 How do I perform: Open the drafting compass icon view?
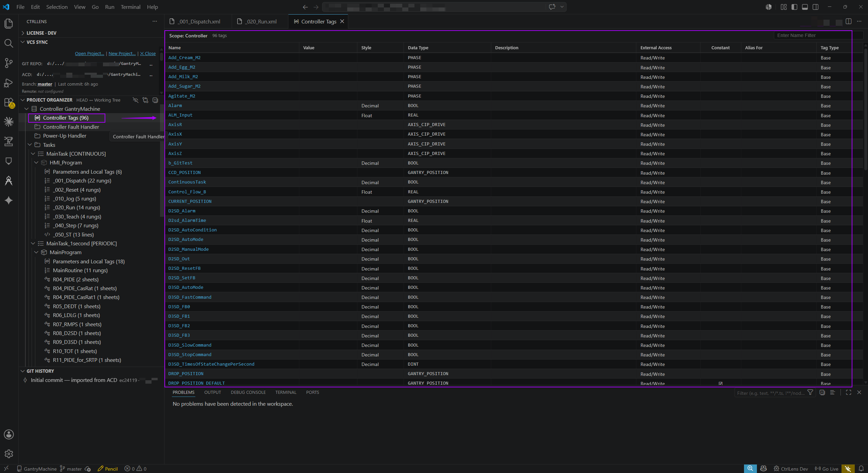(x=9, y=180)
